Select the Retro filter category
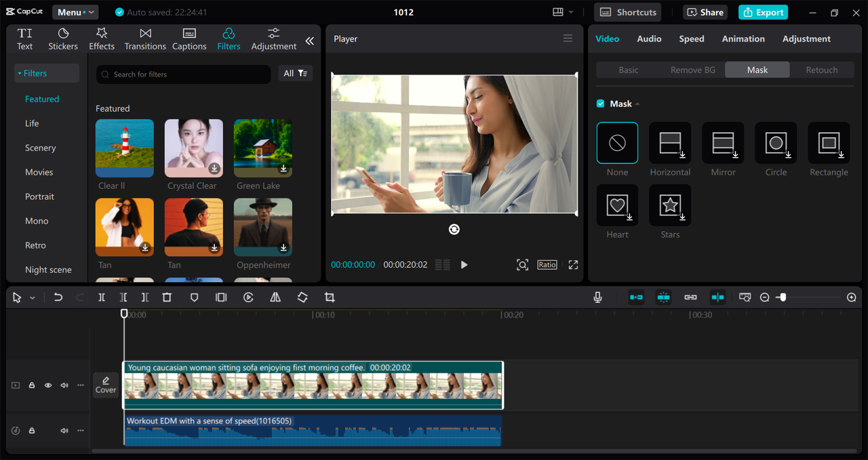Screen dimensions: 868x460 [36, 245]
